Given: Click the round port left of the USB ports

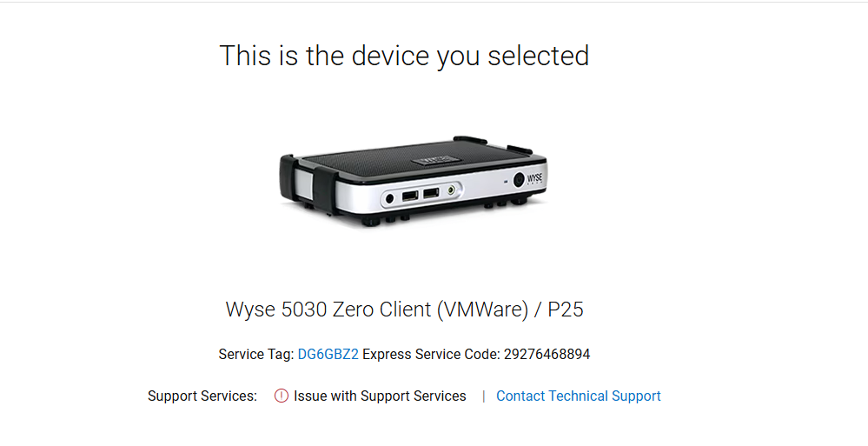Looking at the screenshot, I should pos(390,198).
